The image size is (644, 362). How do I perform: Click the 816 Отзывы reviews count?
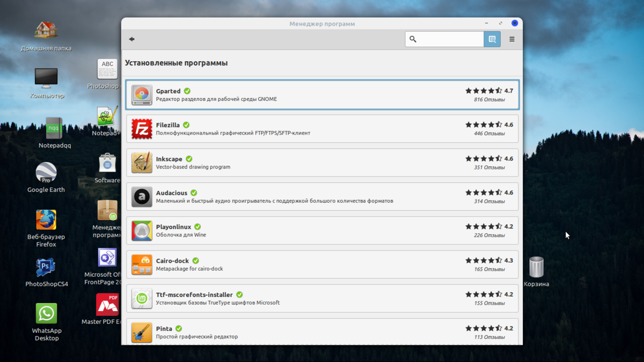tap(489, 100)
